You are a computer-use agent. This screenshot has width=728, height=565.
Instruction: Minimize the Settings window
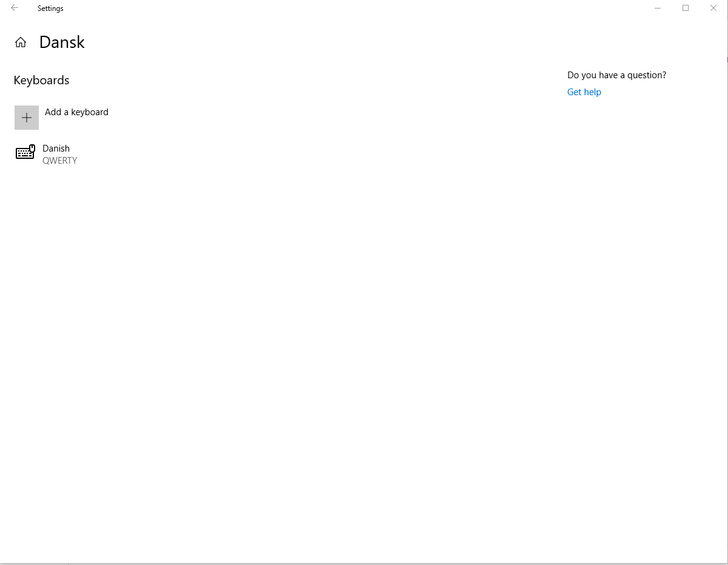(658, 8)
